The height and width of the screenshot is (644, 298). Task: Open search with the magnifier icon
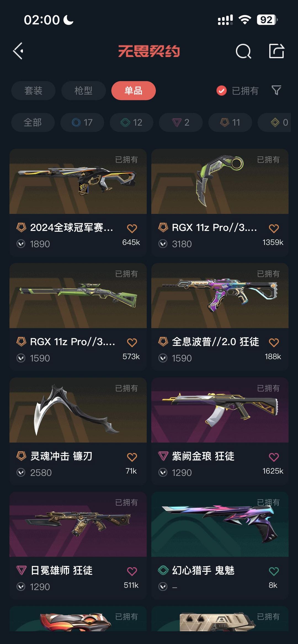[x=243, y=51]
